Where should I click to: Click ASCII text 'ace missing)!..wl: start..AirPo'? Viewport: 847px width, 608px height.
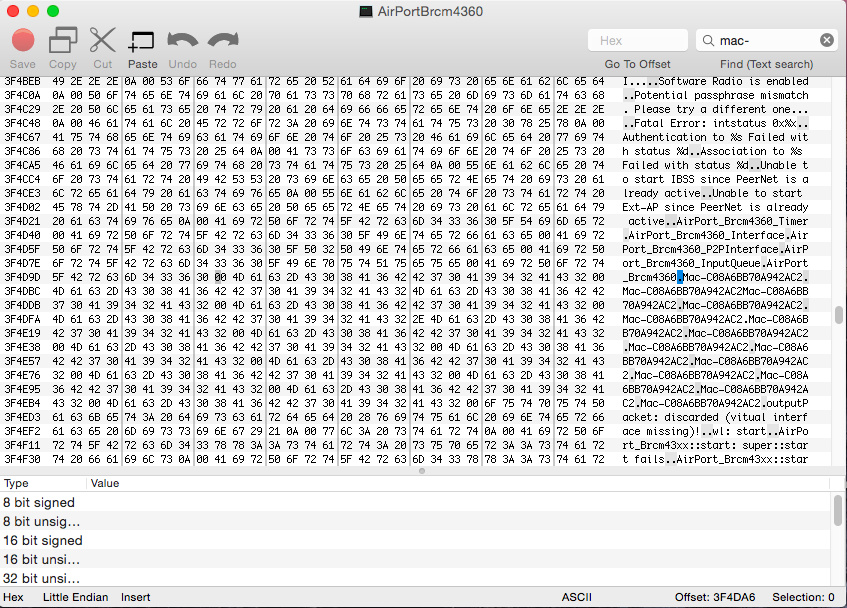[x=715, y=431]
